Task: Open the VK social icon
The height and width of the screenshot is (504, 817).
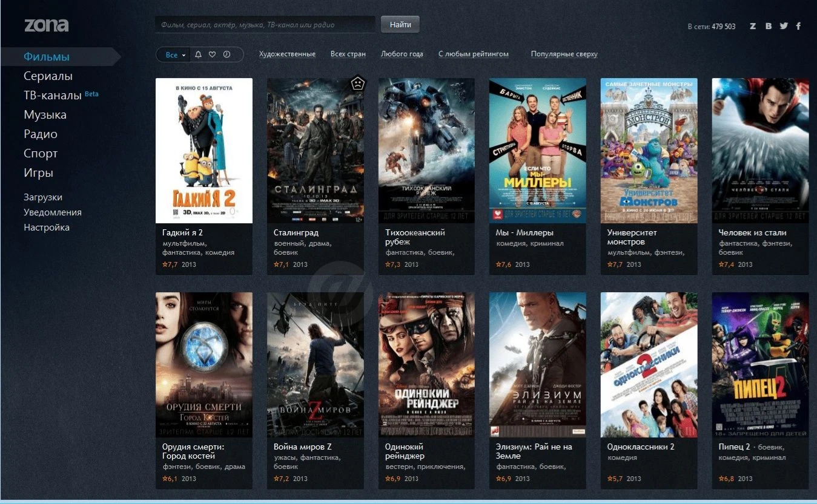Action: [769, 26]
